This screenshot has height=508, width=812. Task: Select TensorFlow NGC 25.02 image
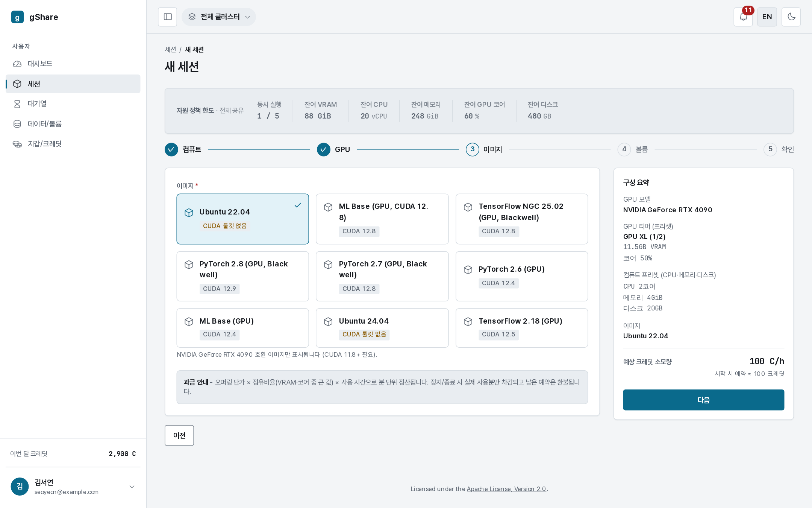522,219
